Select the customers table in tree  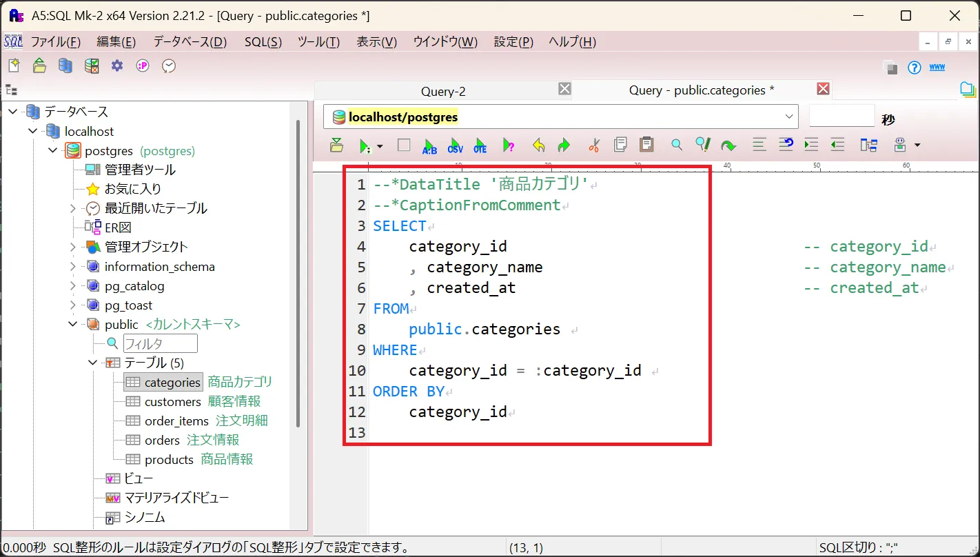(172, 401)
